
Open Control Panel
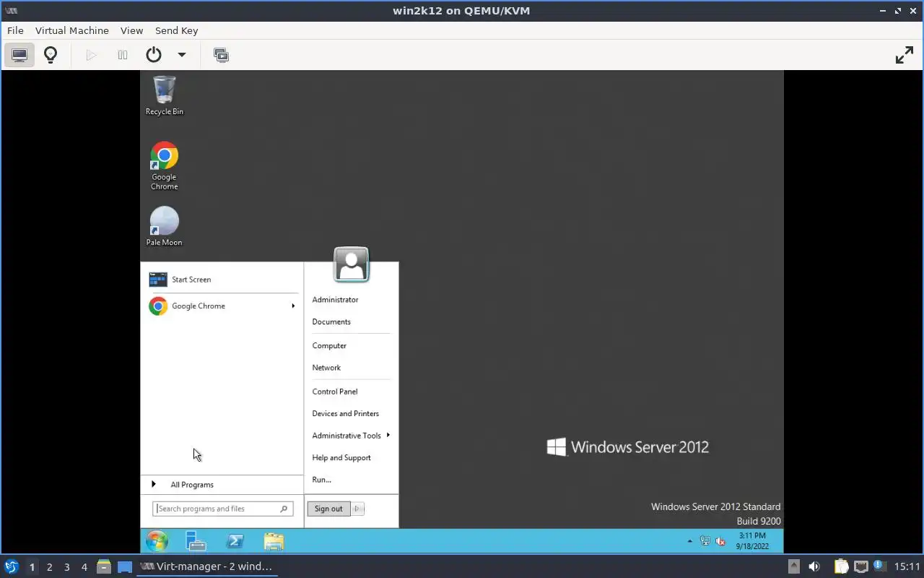[335, 392]
